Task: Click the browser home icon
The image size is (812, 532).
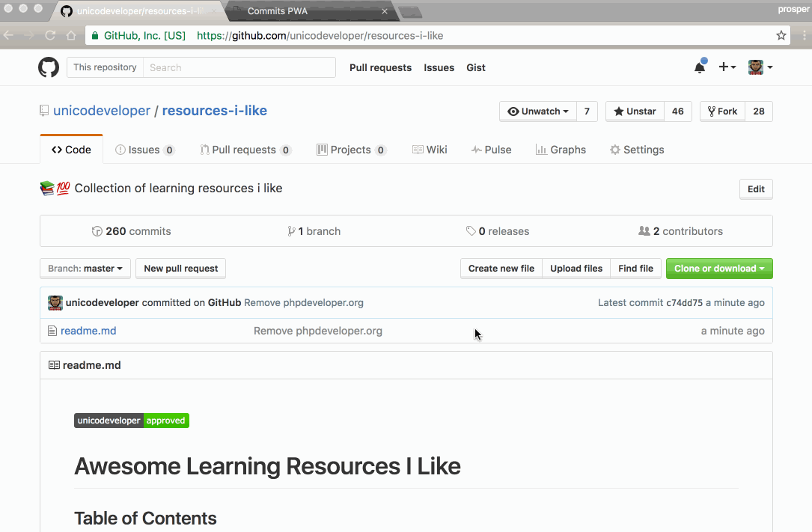Action: tap(71, 35)
